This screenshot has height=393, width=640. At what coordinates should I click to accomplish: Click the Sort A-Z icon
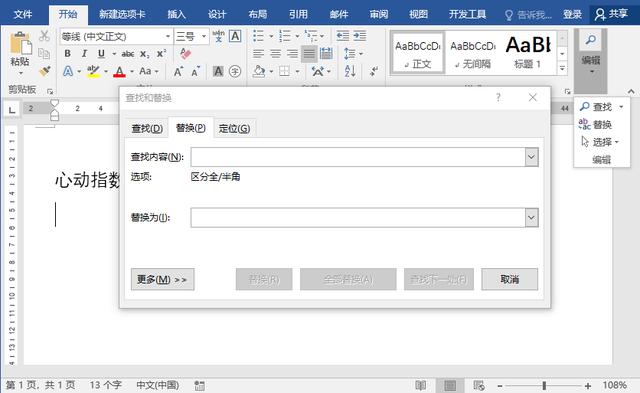click(x=350, y=71)
